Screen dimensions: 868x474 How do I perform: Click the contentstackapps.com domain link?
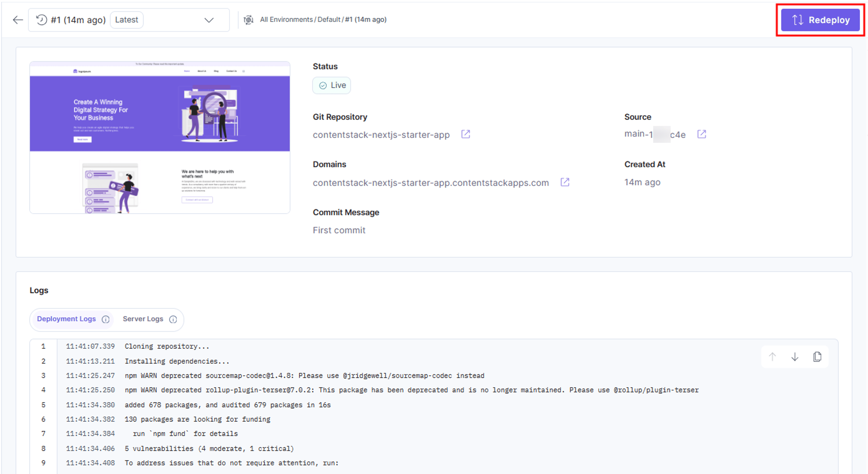tap(431, 183)
